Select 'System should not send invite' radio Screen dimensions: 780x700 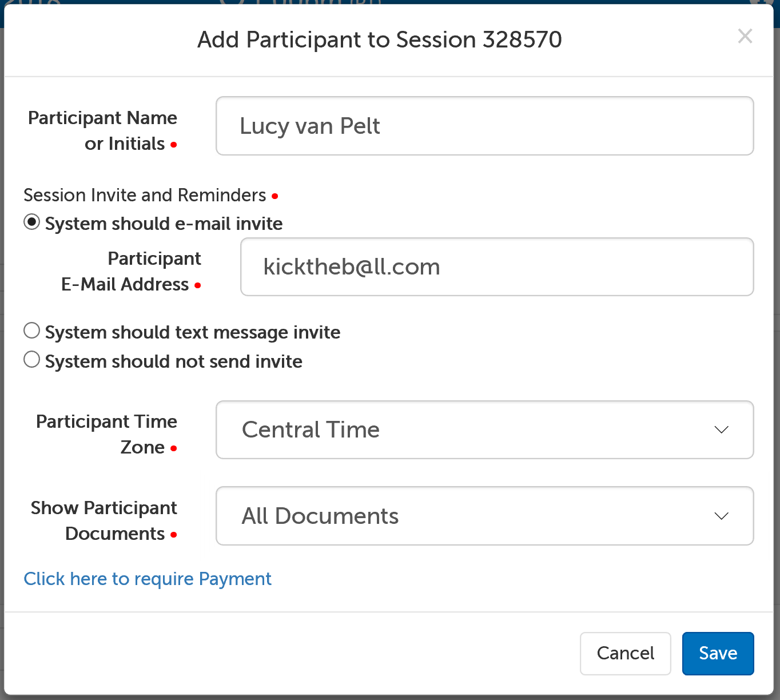coord(32,360)
